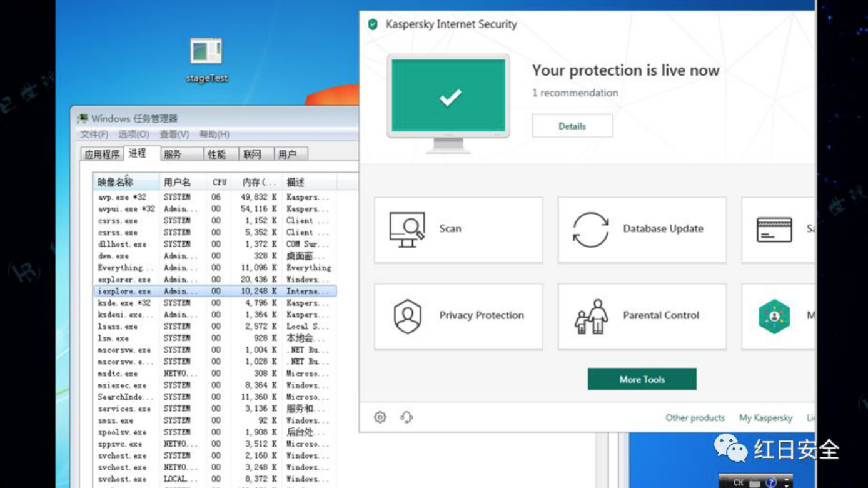Select the smss.exe process row
Screen dimensions: 868x488
[215, 420]
